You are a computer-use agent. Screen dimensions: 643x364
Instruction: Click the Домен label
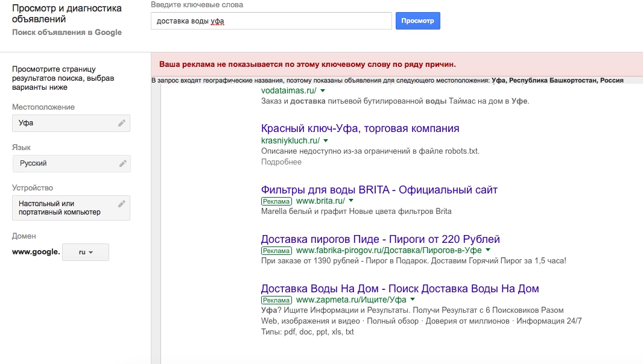[24, 236]
